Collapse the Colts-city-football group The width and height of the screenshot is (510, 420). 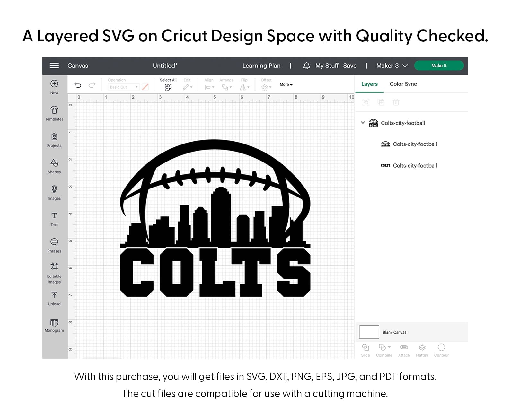click(363, 123)
